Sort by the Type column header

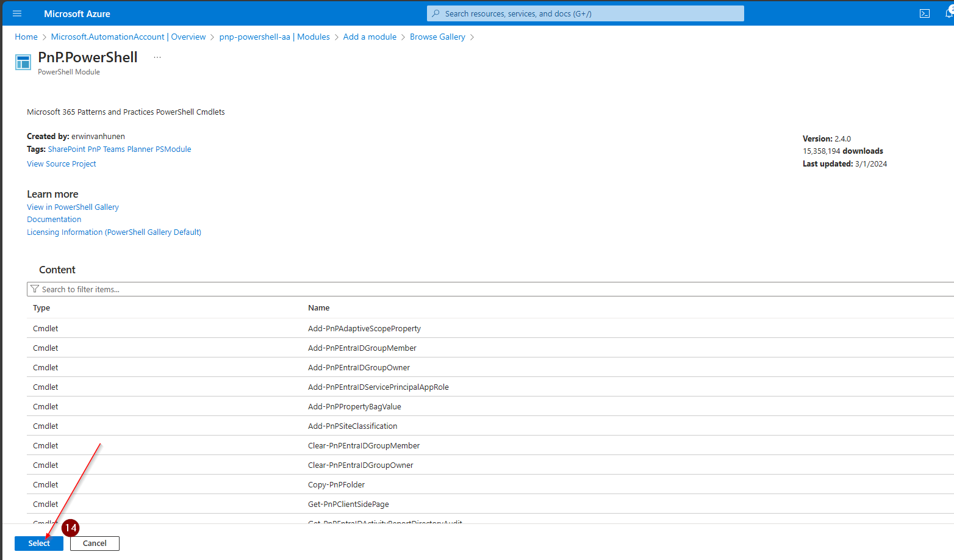(41, 307)
